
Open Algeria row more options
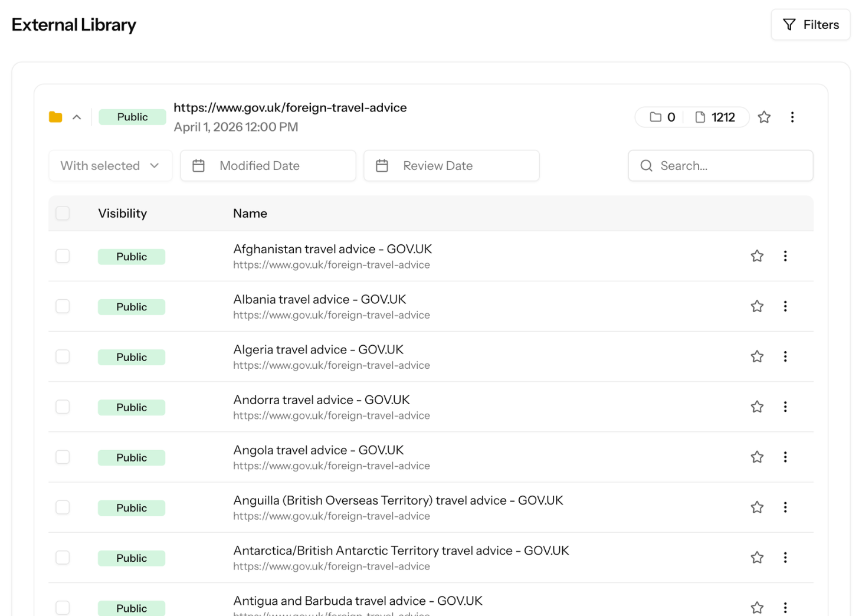(x=785, y=356)
